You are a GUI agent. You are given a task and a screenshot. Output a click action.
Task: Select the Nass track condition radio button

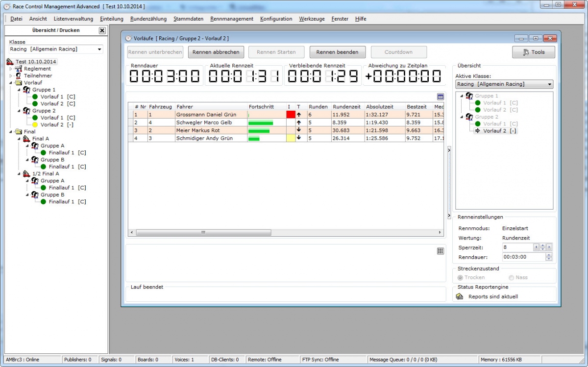[x=512, y=277]
